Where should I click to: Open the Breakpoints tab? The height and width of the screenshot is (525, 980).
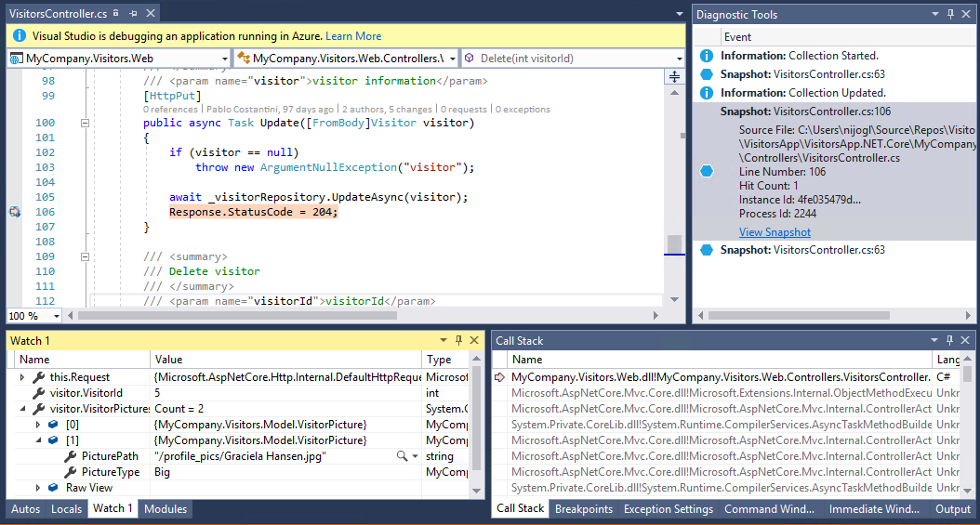coord(584,509)
